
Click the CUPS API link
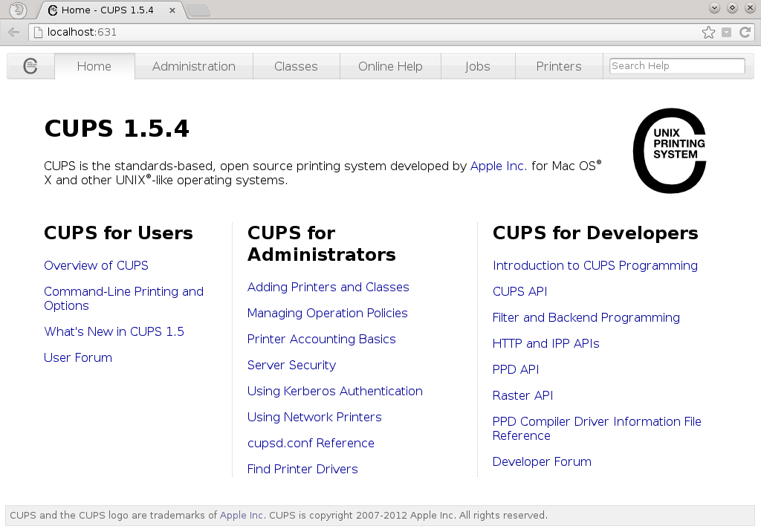519,291
